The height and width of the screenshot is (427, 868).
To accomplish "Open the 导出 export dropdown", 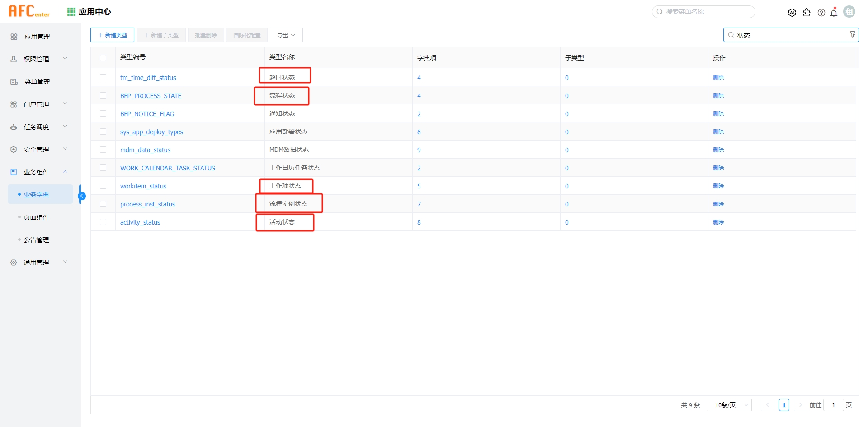I will 286,34.
